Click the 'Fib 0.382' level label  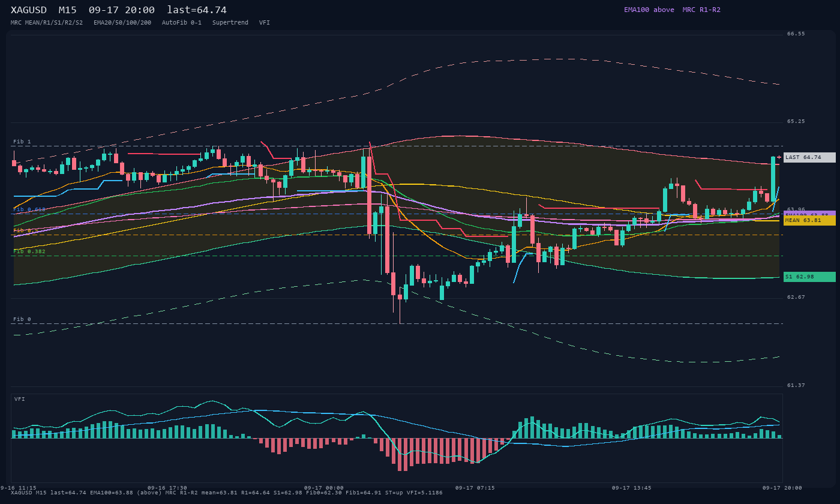[29, 251]
